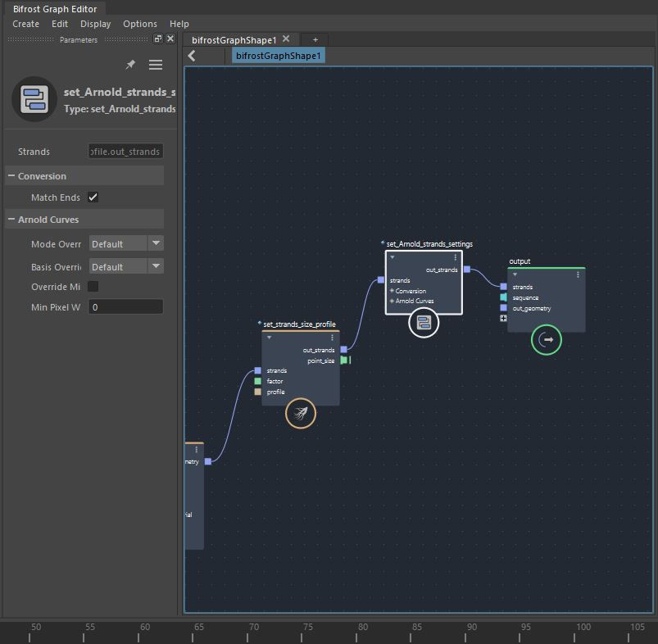Expand Conversion group on the Arnold node
This screenshot has width=658, height=644.
click(x=392, y=290)
